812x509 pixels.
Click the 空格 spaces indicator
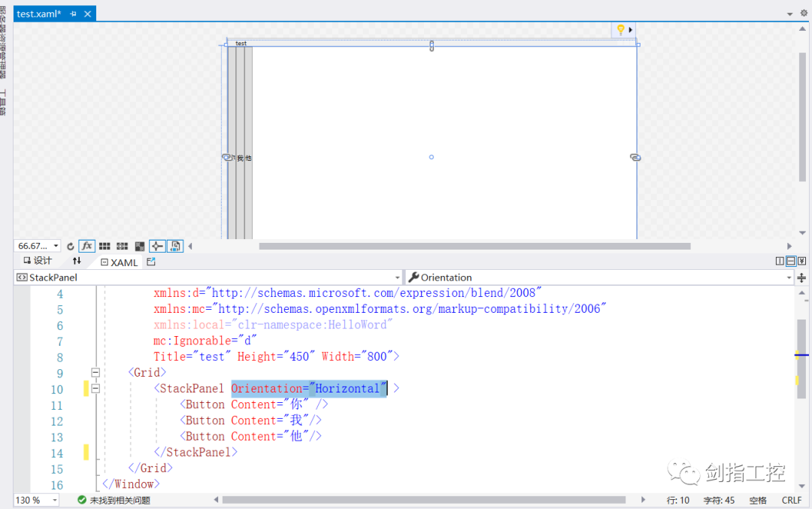(758, 500)
